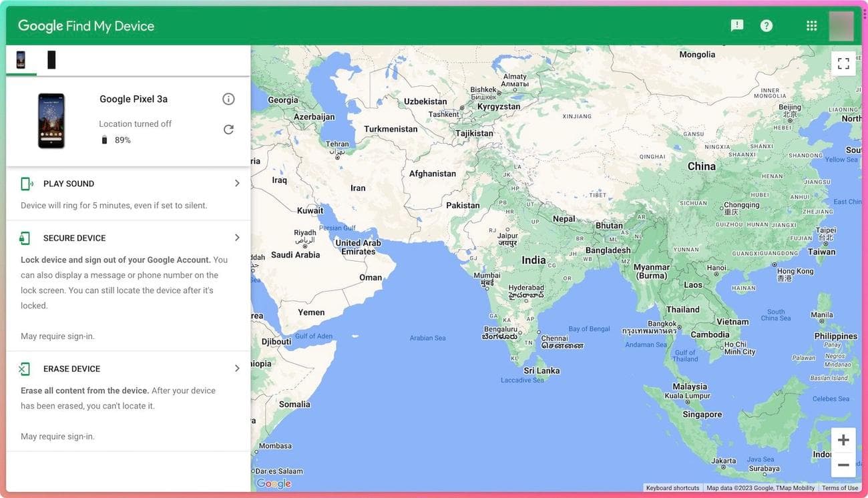Open the Google apps grid

click(810, 24)
